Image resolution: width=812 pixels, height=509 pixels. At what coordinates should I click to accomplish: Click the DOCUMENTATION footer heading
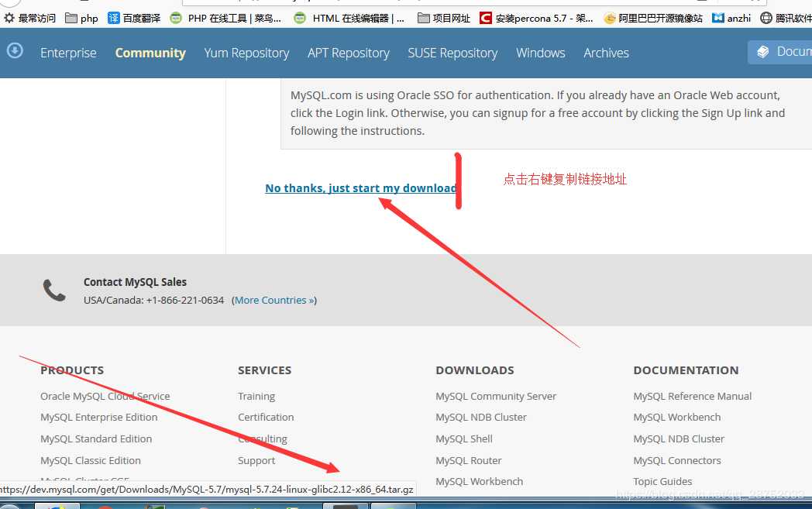pos(686,370)
